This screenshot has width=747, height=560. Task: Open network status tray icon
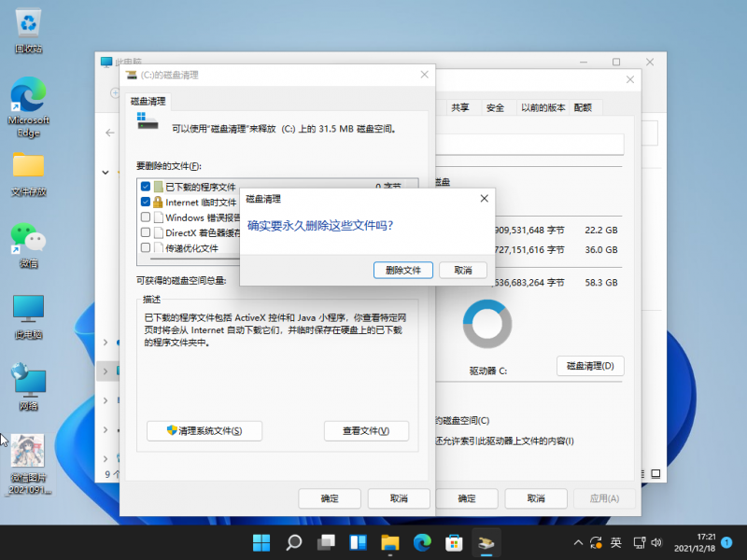point(639,542)
